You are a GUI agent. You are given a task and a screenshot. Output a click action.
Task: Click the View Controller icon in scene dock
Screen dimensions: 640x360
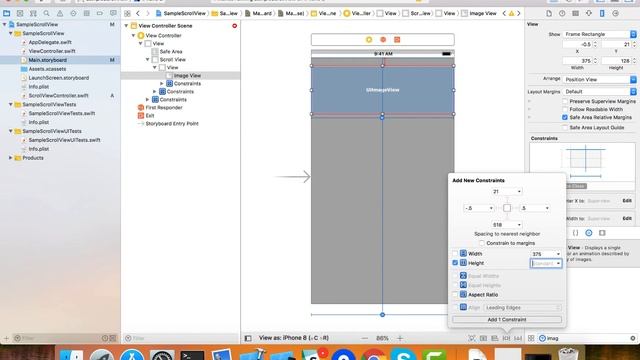[x=369, y=40]
